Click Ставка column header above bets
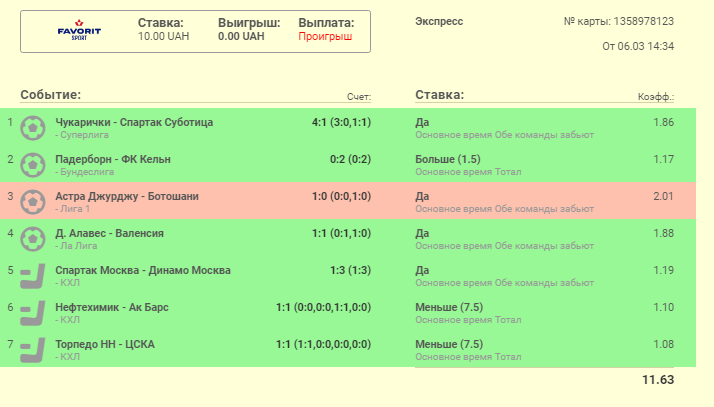This screenshot has height=407, width=714. point(439,95)
